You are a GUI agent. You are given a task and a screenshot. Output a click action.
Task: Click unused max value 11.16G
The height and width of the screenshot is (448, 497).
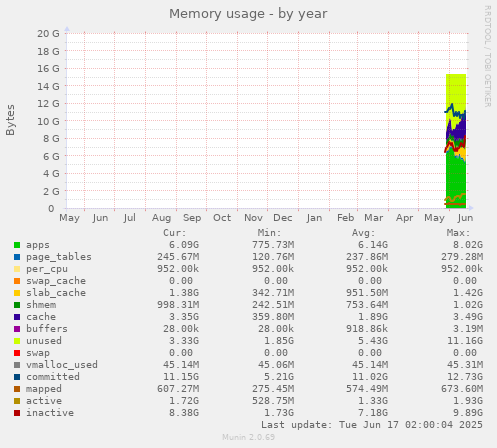(x=465, y=341)
